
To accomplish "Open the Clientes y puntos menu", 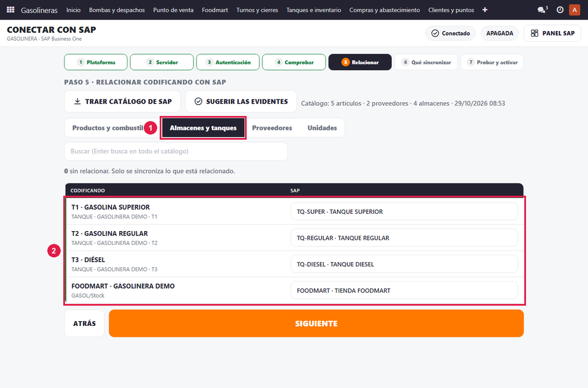I will click(x=451, y=10).
